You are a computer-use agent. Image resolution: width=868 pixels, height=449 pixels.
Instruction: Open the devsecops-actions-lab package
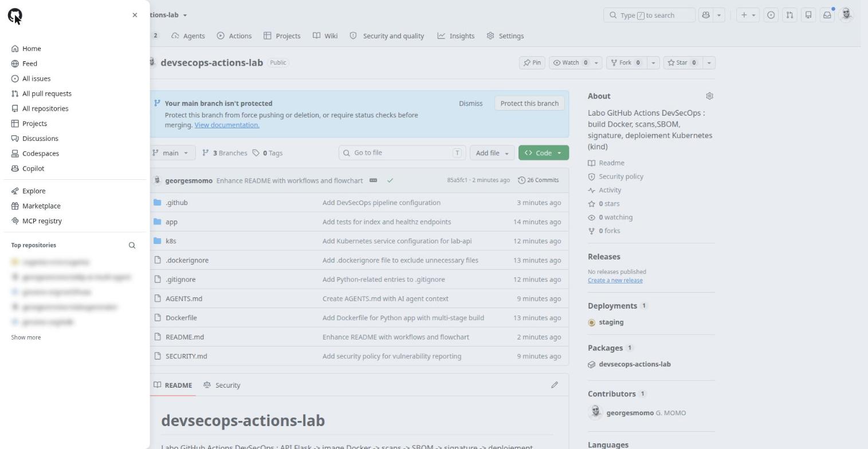coord(635,364)
